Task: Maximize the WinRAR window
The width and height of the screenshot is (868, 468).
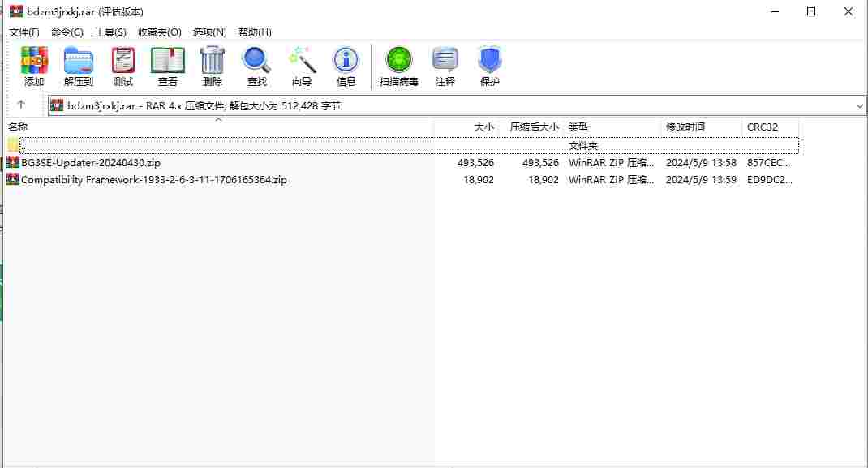Action: point(811,11)
